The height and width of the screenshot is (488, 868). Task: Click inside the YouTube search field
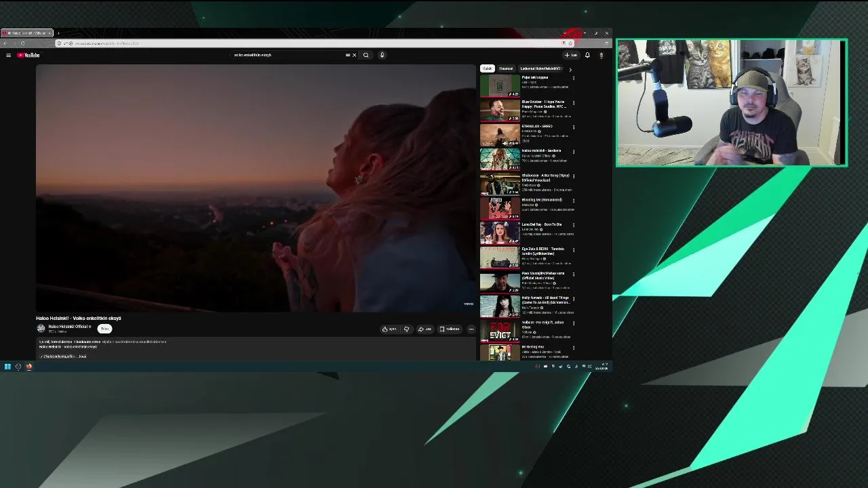pos(290,56)
